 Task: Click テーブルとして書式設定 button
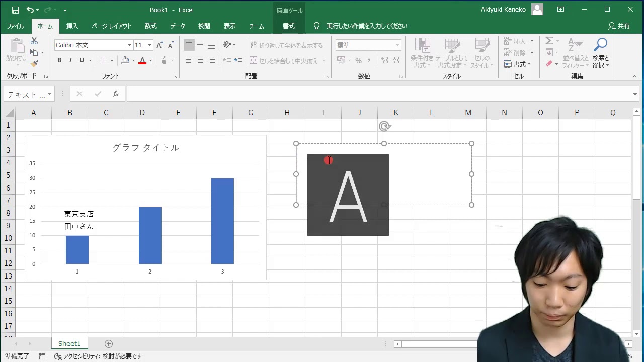pos(452,53)
